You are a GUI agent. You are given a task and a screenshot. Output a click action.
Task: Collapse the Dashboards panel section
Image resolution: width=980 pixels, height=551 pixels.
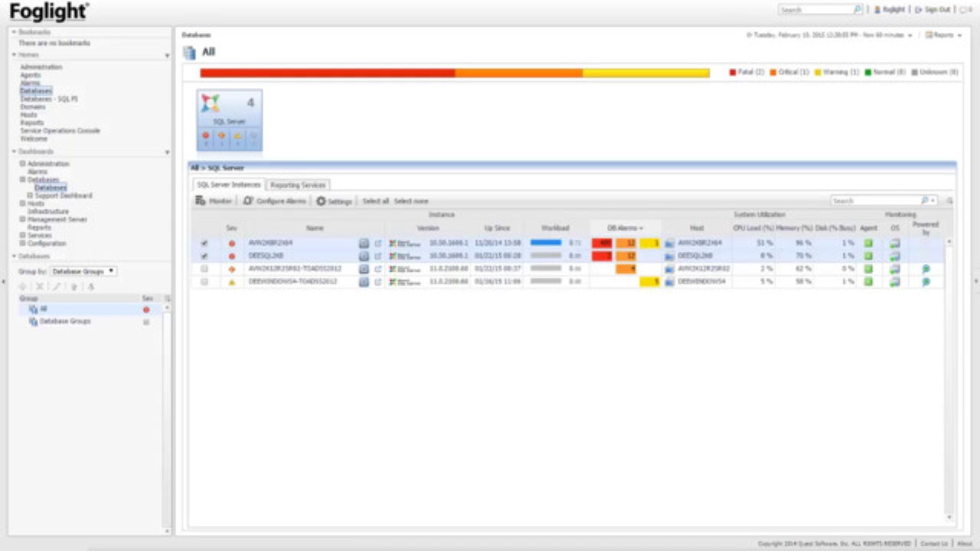tap(13, 152)
